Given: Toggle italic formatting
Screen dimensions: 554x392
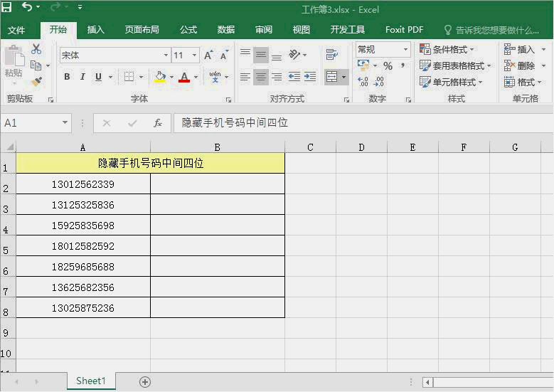Looking at the screenshot, I should coord(82,77).
